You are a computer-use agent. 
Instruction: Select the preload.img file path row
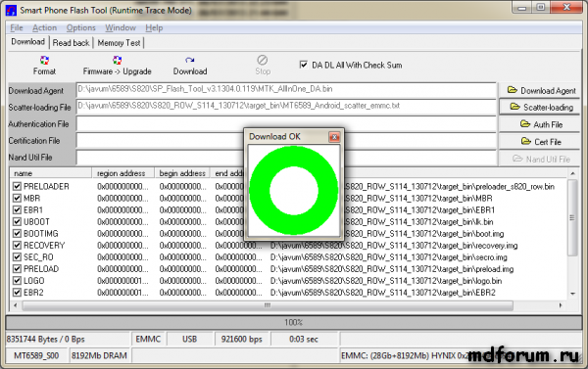coord(392,269)
